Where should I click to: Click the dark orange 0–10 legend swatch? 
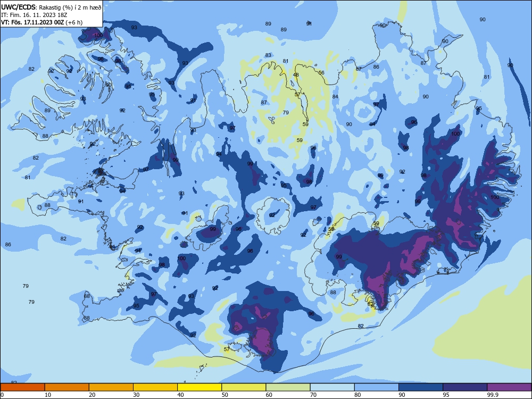(22, 387)
